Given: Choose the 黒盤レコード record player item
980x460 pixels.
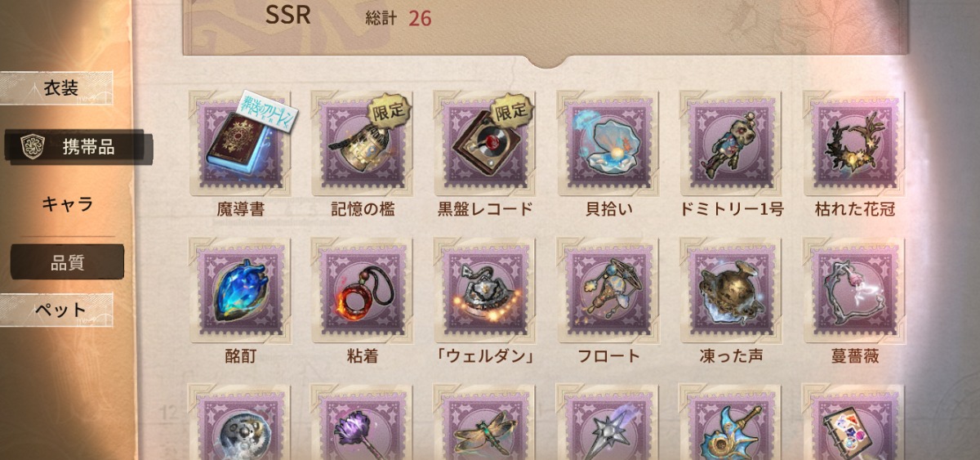Looking at the screenshot, I should 485,144.
